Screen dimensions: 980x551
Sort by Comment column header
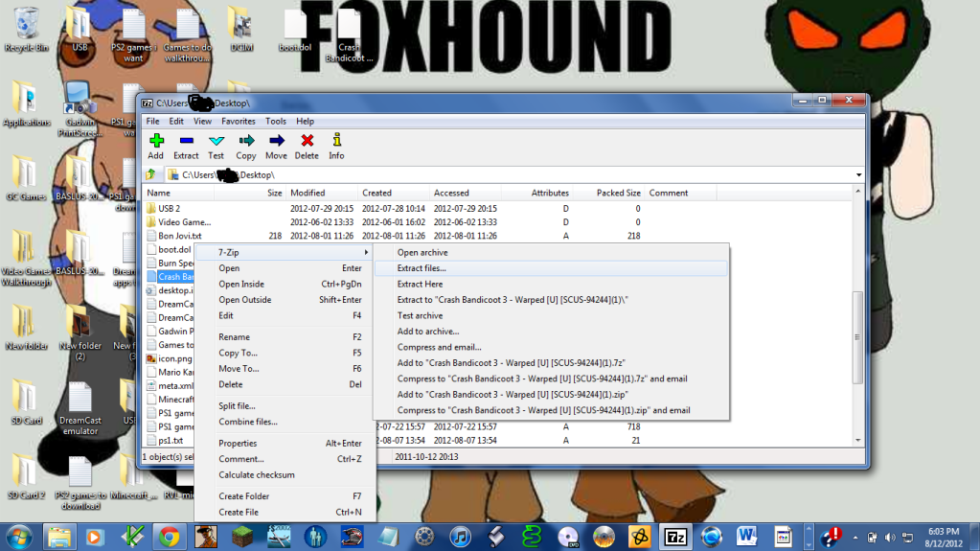tap(680, 194)
